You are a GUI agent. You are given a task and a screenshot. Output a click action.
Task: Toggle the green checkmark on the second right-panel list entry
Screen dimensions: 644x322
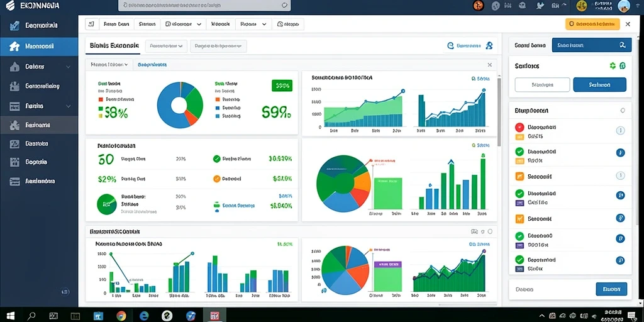[519, 152]
